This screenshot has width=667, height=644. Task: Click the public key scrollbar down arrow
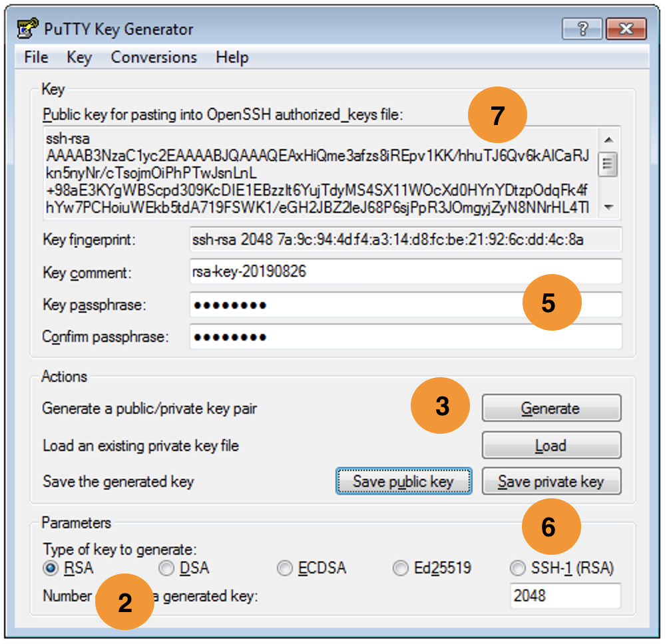click(608, 208)
